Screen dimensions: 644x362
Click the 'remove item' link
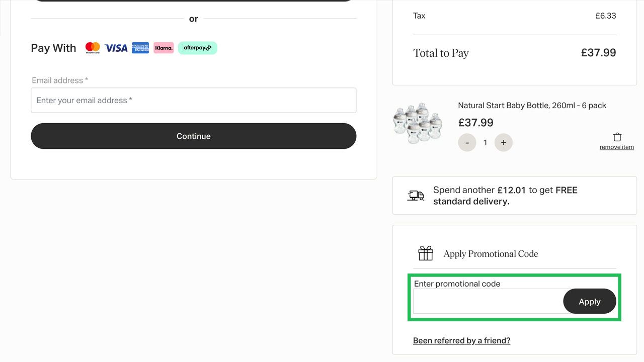[617, 147]
